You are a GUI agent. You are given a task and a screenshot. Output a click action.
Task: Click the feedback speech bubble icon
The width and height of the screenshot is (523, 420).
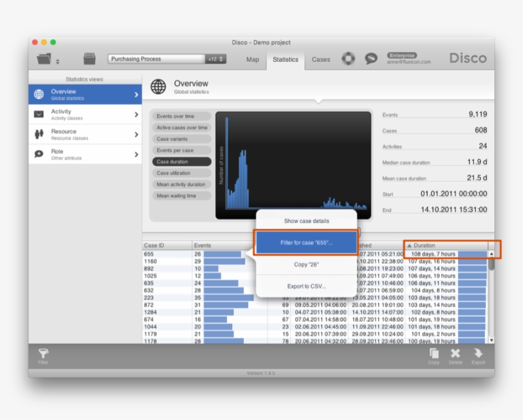(x=371, y=59)
